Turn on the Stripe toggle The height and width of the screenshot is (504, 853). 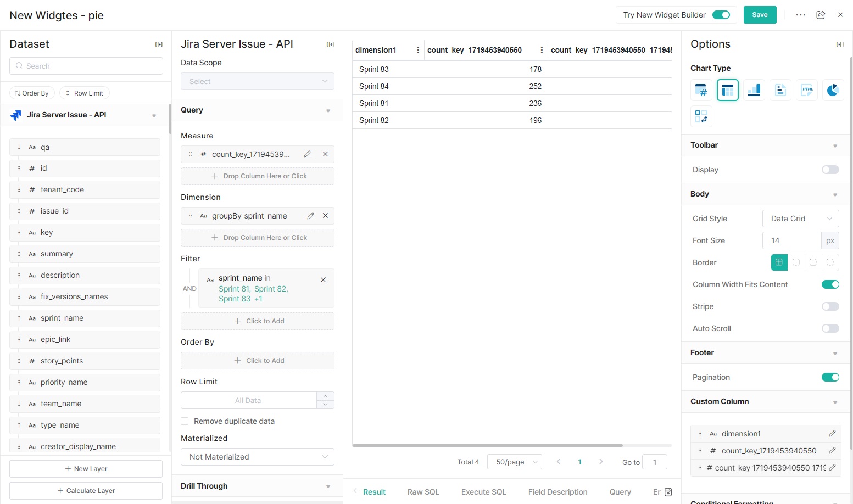(830, 306)
